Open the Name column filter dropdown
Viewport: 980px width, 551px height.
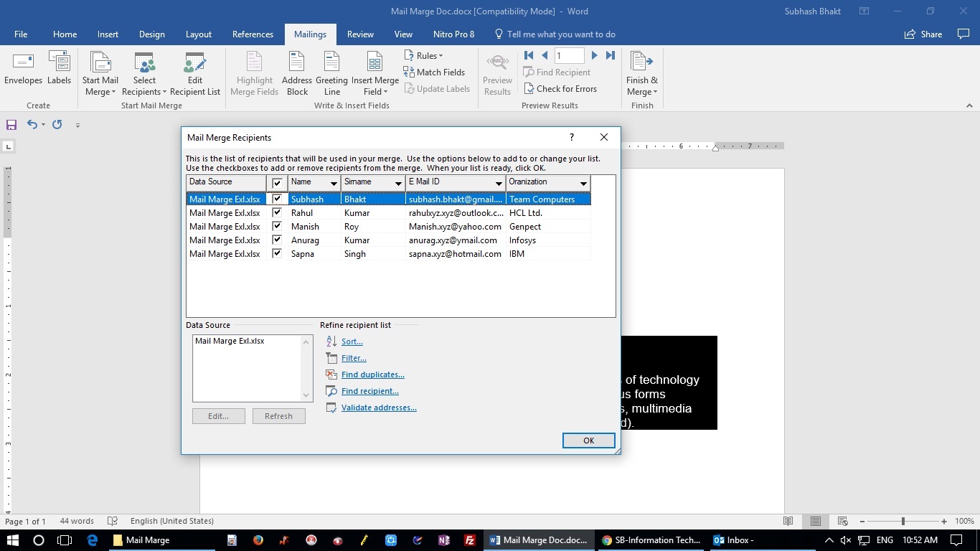(334, 183)
